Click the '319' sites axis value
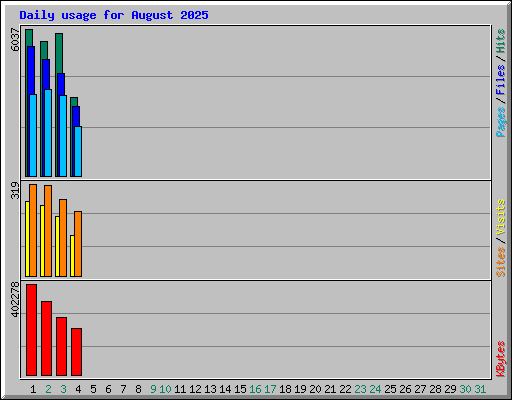Screen dimensions: 512x400 pyautogui.click(x=15, y=190)
